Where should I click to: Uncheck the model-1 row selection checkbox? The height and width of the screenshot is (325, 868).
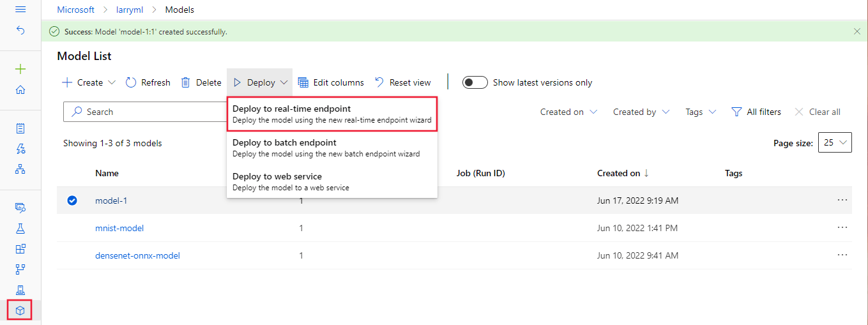72,200
